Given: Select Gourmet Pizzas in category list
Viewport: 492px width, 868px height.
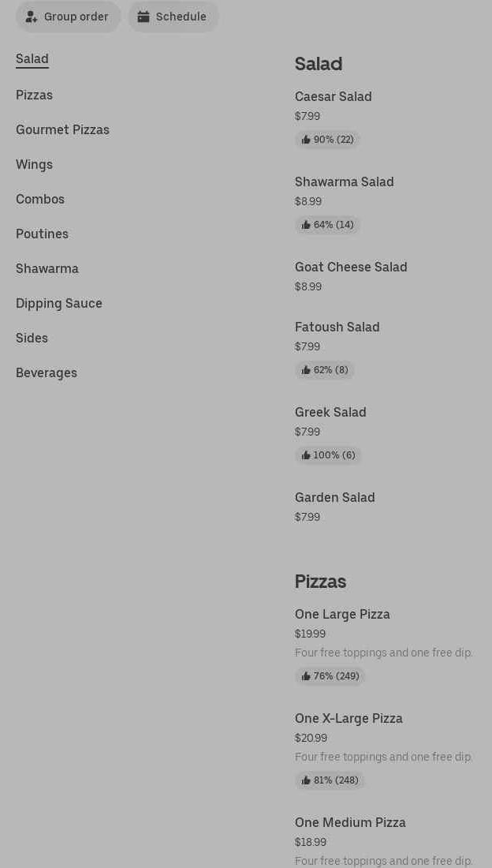Looking at the screenshot, I should click(x=62, y=129).
